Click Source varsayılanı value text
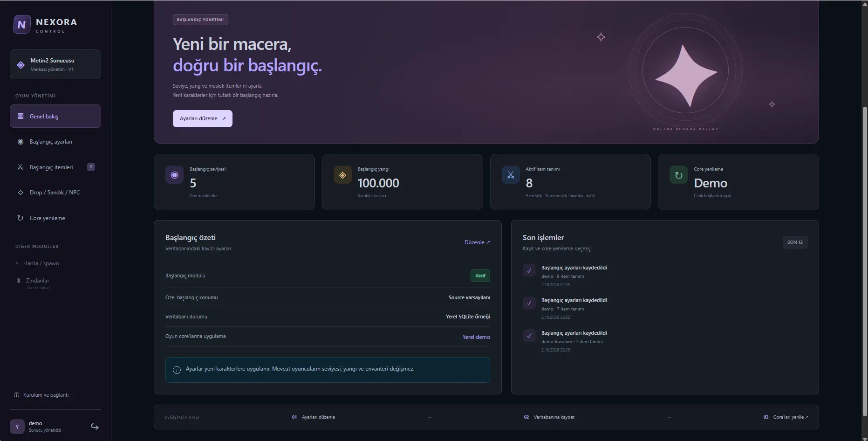The width and height of the screenshot is (868, 441). (x=469, y=297)
